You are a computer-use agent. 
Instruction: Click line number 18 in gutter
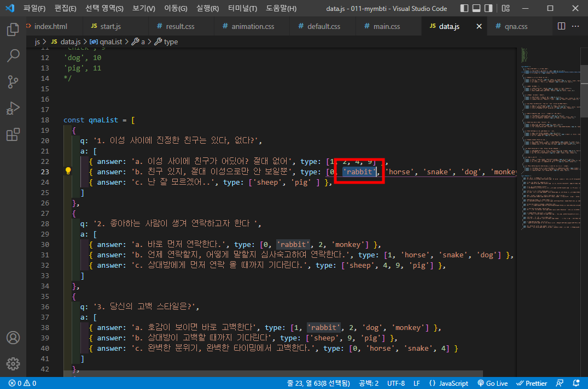coord(45,120)
